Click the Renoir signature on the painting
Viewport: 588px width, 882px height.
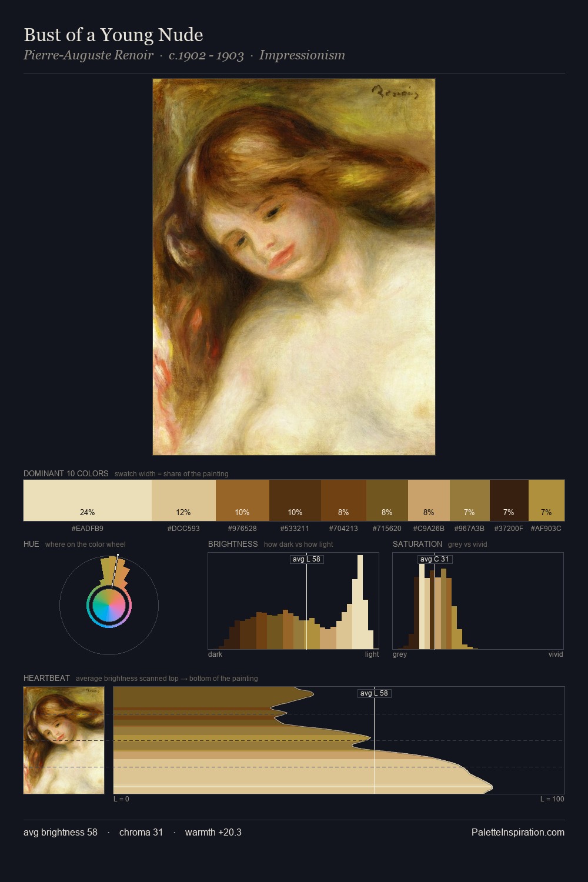[395, 92]
